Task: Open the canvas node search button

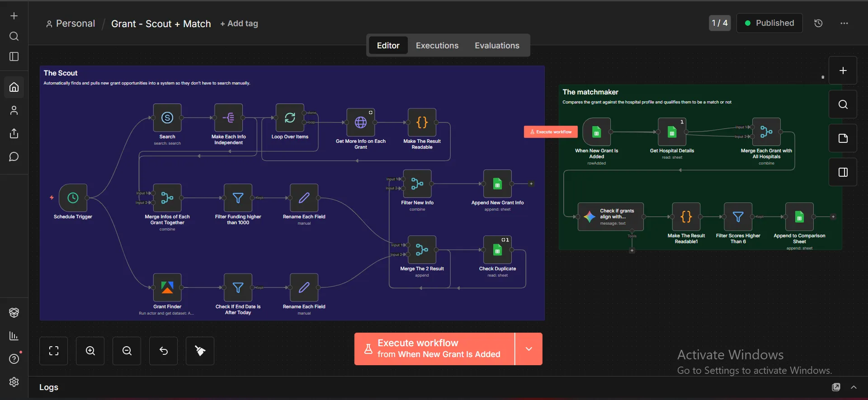Action: click(x=843, y=104)
